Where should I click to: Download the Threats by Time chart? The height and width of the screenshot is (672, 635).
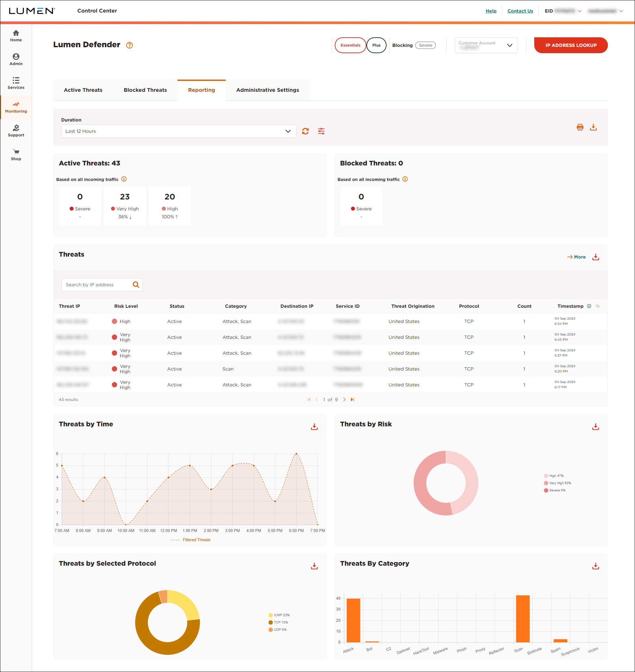[314, 427]
